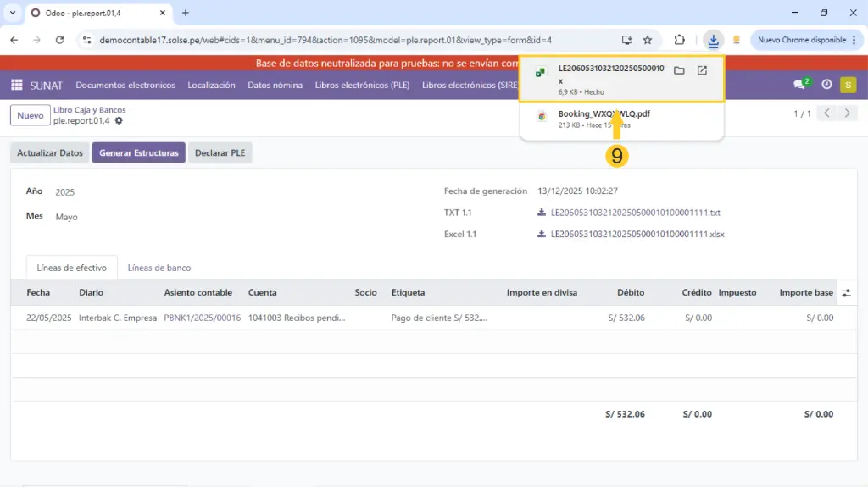Open the Datos nómina menu

click(275, 85)
